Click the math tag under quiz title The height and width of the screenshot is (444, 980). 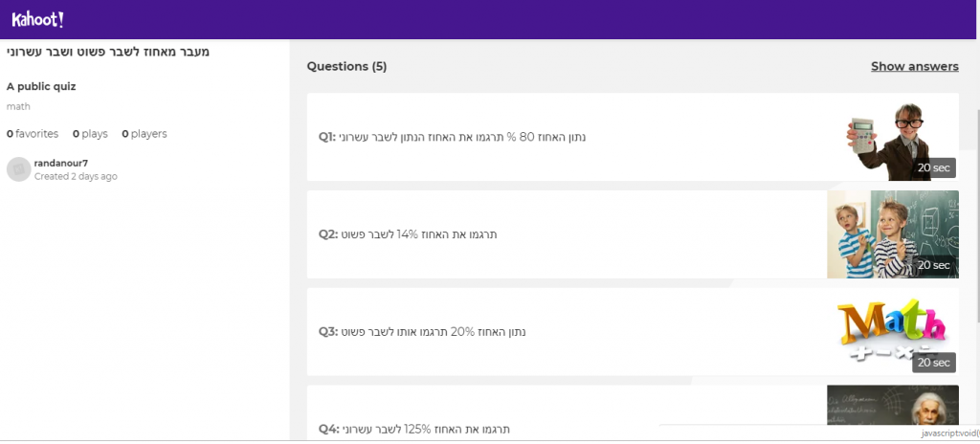(18, 106)
